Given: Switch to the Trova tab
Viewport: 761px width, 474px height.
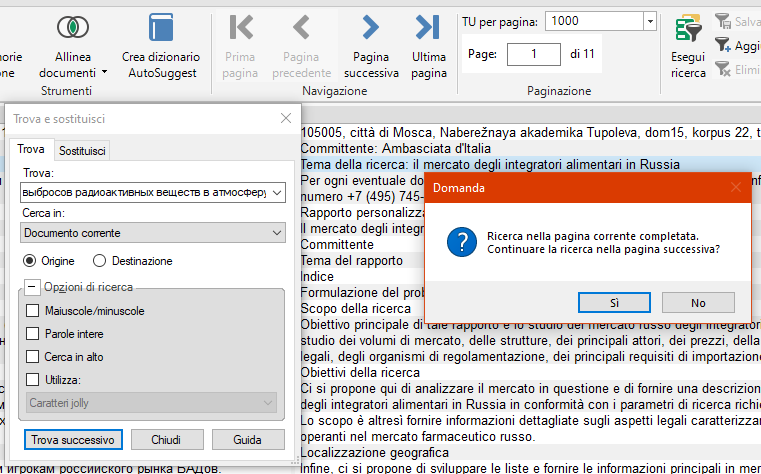Looking at the screenshot, I should [x=31, y=149].
